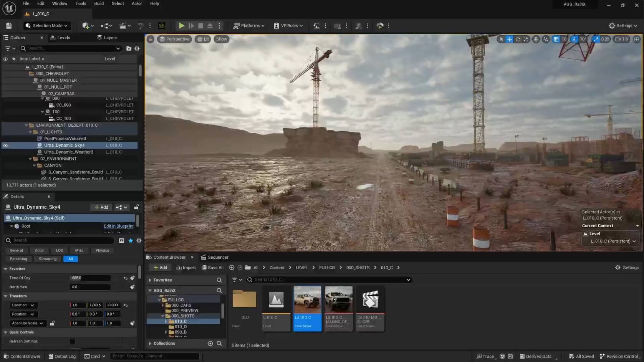Click Add component button in Details
Screen dimensions: 644x362
tap(101, 207)
